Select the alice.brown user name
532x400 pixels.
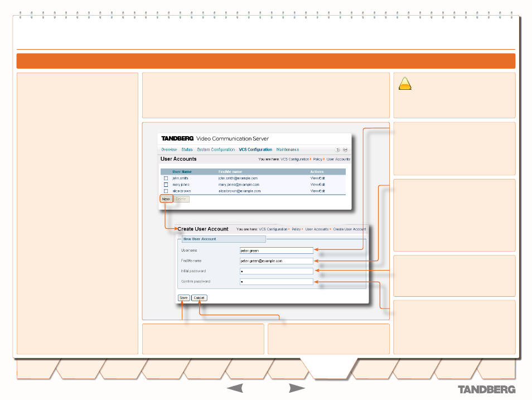(182, 191)
